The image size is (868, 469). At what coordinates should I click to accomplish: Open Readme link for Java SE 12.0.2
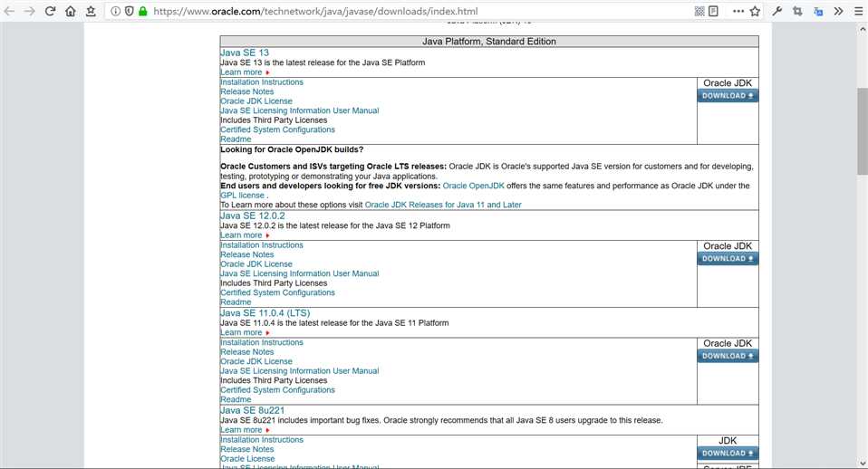[x=236, y=302]
